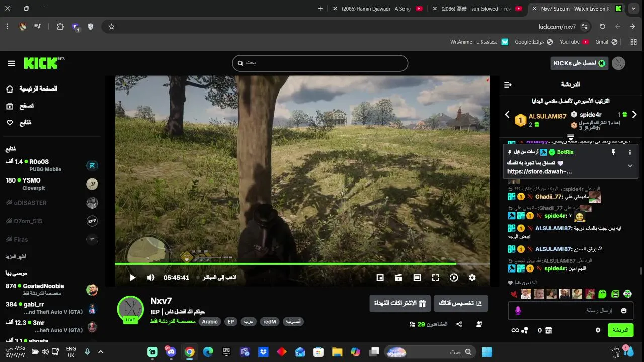Viewport: 644px width, 362px height.
Task: Open Gmail bookmark in bookmarks bar
Action: tap(606, 42)
